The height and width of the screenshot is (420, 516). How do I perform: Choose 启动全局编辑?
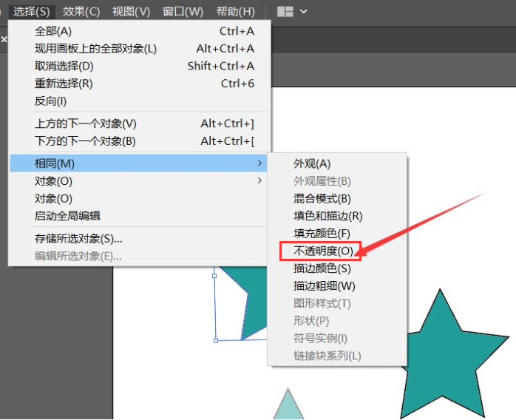point(139,216)
